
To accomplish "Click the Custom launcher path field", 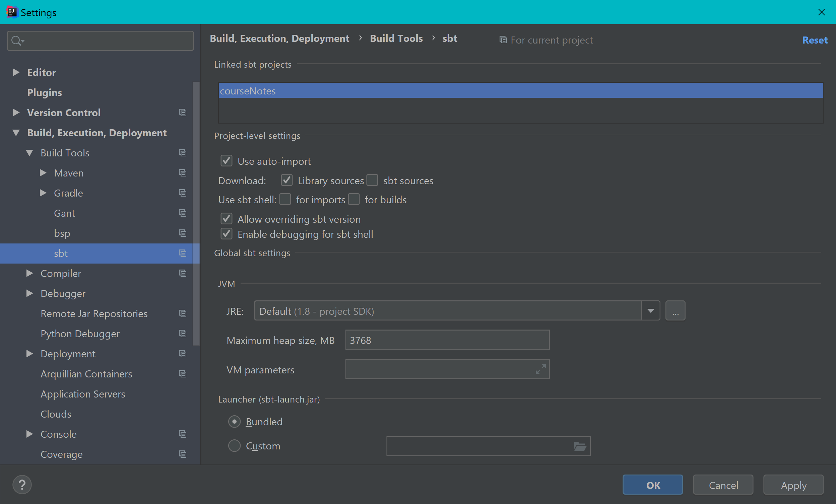I will pos(489,446).
